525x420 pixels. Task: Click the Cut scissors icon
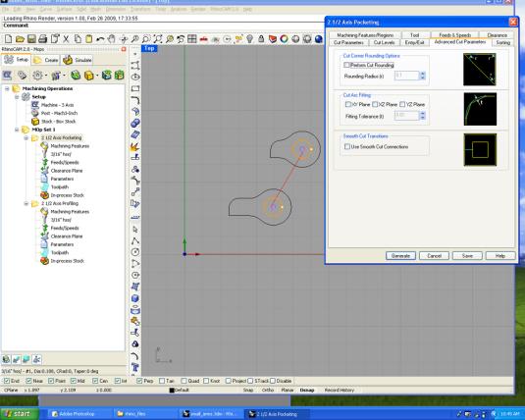point(66,39)
